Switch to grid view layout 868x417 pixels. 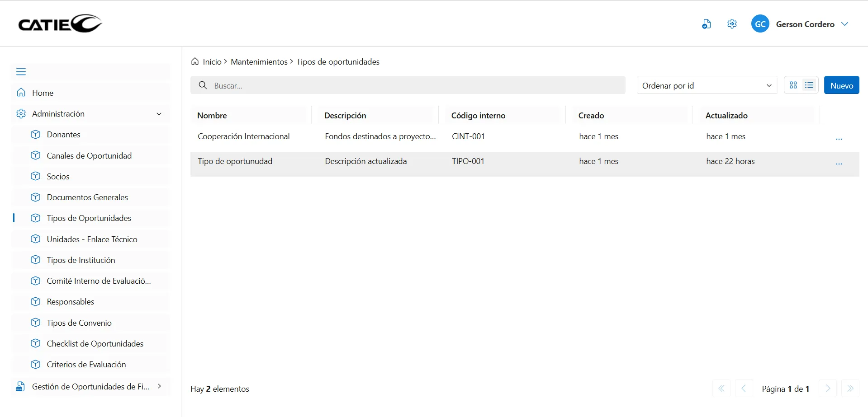tap(793, 85)
